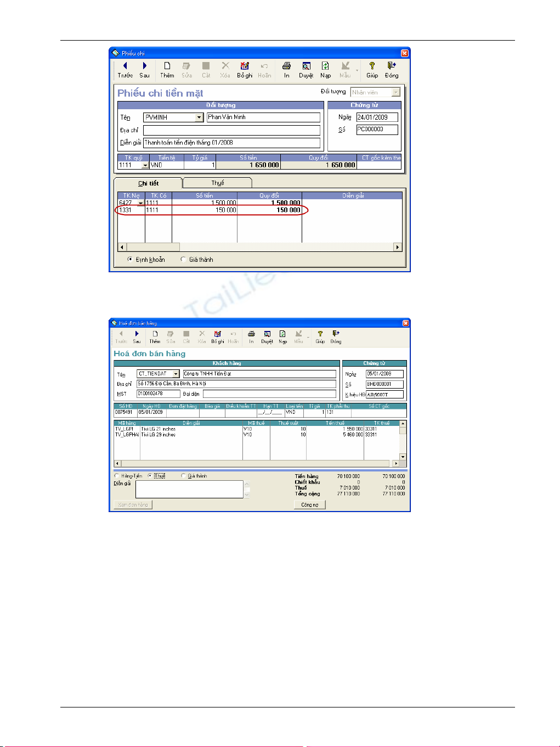Click Sau (next) in Phiếu chi toolbar
560x747 pixels.
coord(144,70)
